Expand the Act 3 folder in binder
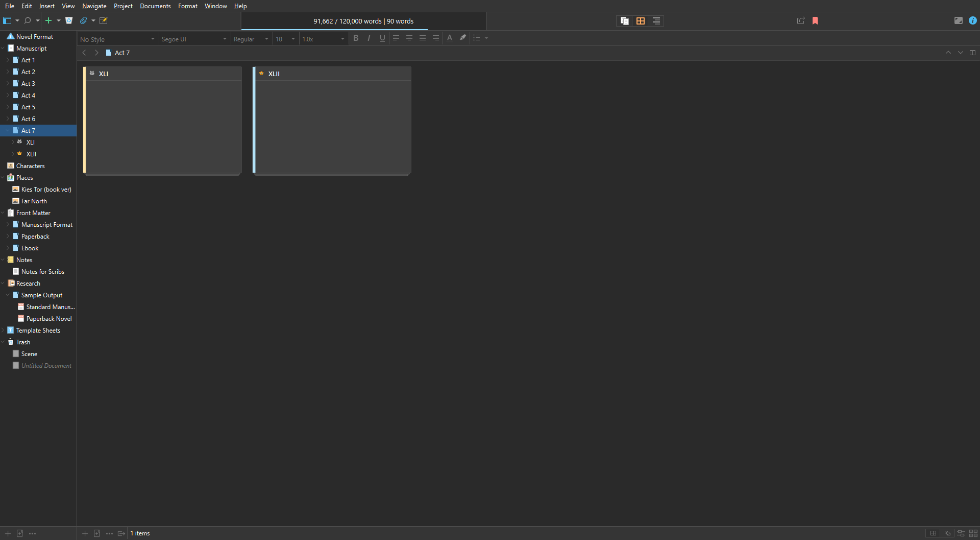Image resolution: width=980 pixels, height=540 pixels. click(8, 84)
